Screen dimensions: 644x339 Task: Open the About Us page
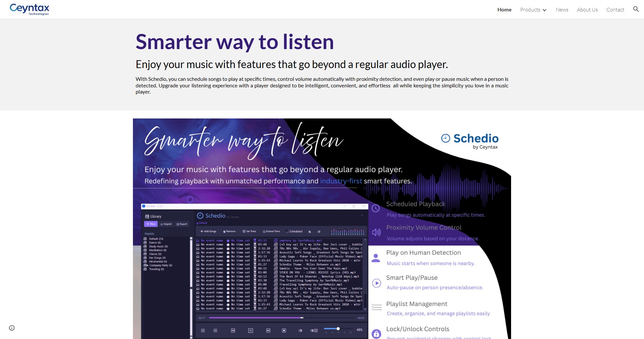(587, 10)
